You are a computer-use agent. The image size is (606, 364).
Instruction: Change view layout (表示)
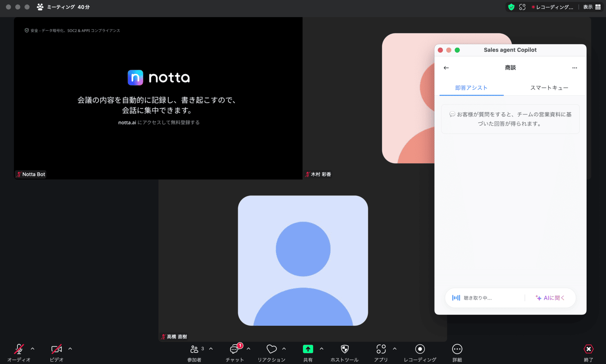pos(592,7)
